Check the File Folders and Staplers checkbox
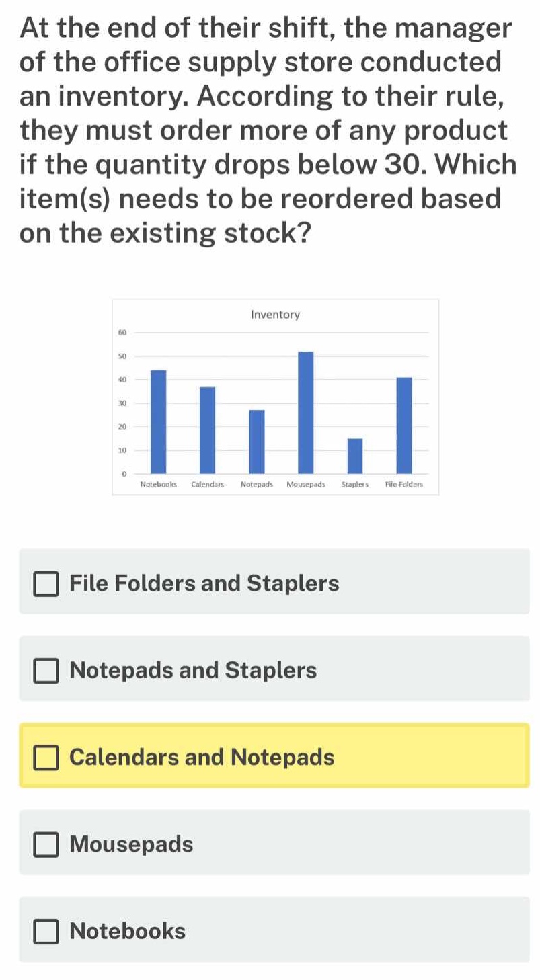The width and height of the screenshot is (540, 980). tap(46, 583)
